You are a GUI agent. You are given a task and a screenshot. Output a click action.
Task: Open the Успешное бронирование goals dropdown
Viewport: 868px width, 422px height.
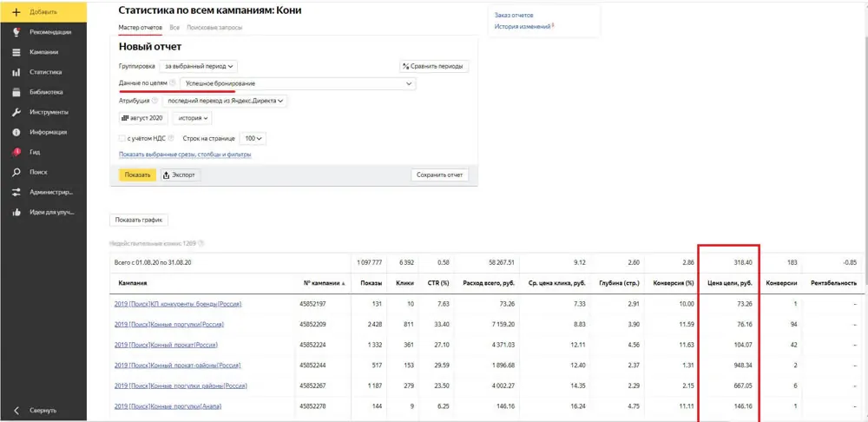(298, 83)
